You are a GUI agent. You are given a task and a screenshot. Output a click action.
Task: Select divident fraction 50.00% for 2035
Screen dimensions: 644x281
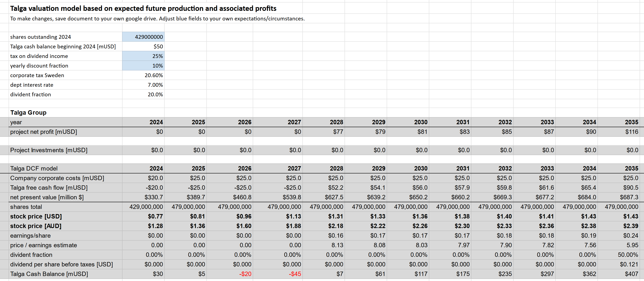pos(619,255)
